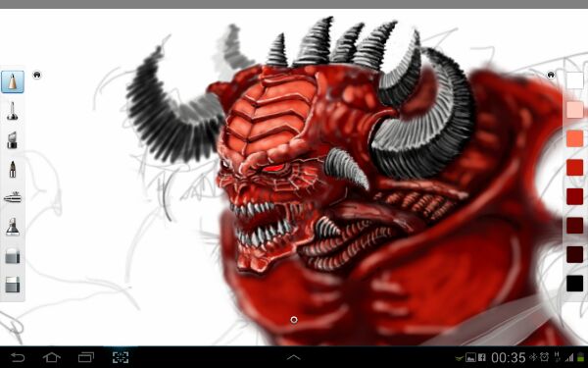Tap the screenshot capture button in nav bar
The image size is (588, 368).
pos(121,357)
